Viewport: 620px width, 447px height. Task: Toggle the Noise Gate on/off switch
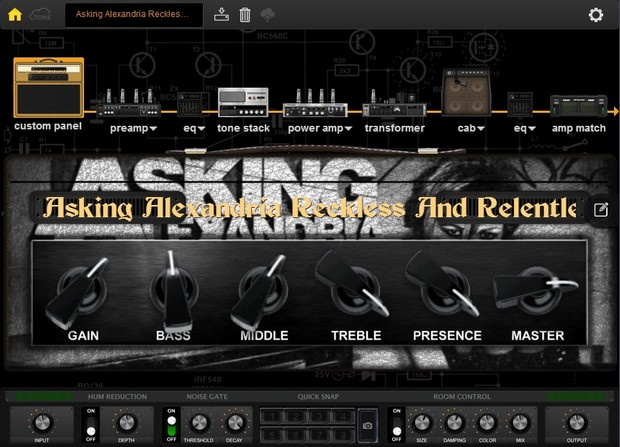(x=171, y=425)
